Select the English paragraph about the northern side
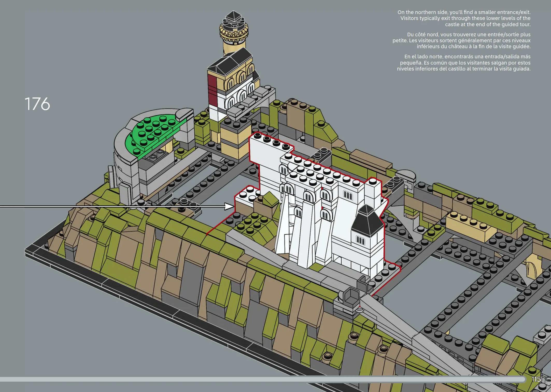 coord(464,18)
